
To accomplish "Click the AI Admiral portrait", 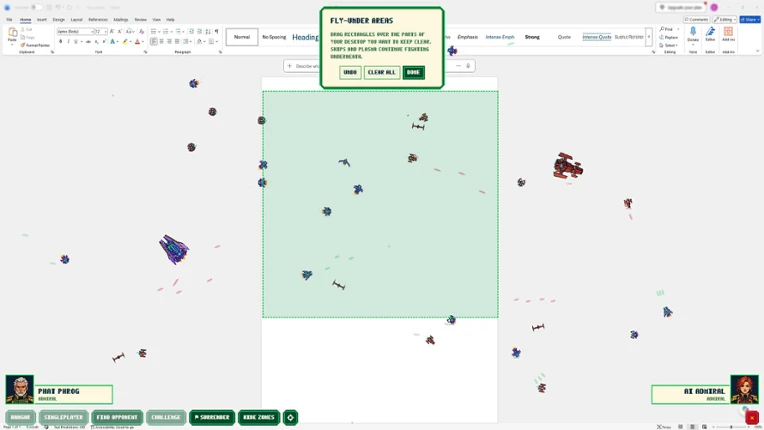I will point(744,389).
